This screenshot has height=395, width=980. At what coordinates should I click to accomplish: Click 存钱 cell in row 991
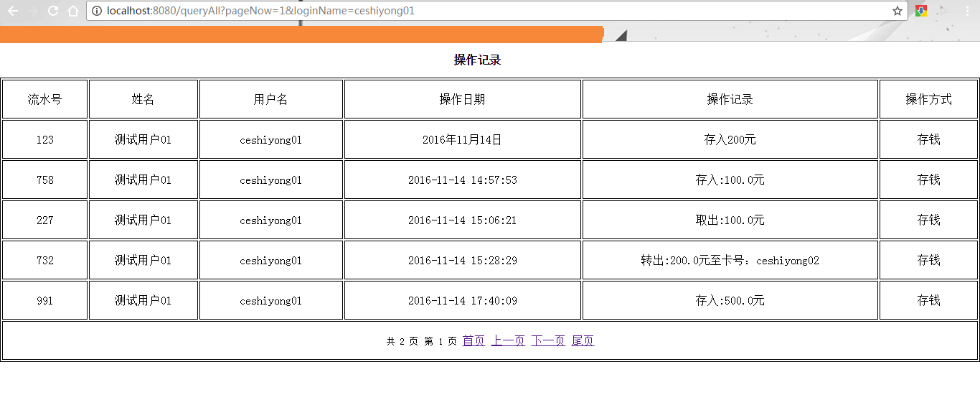pos(929,300)
